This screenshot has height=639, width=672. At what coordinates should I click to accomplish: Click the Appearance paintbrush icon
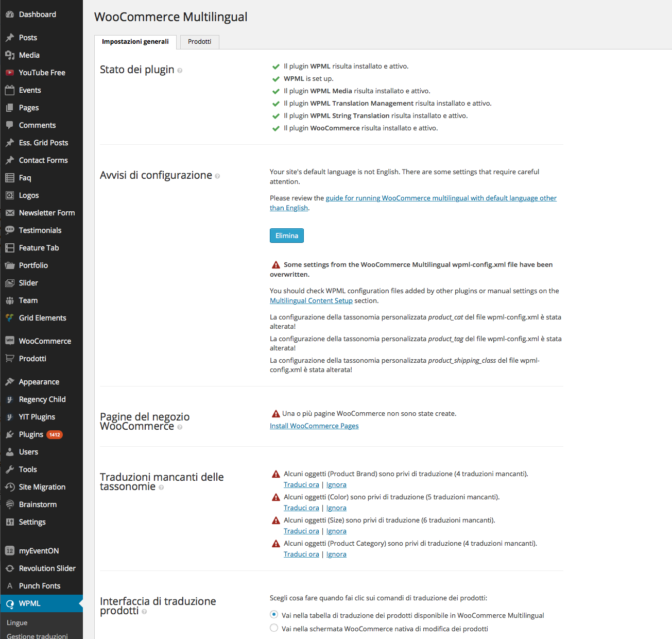pos(10,382)
